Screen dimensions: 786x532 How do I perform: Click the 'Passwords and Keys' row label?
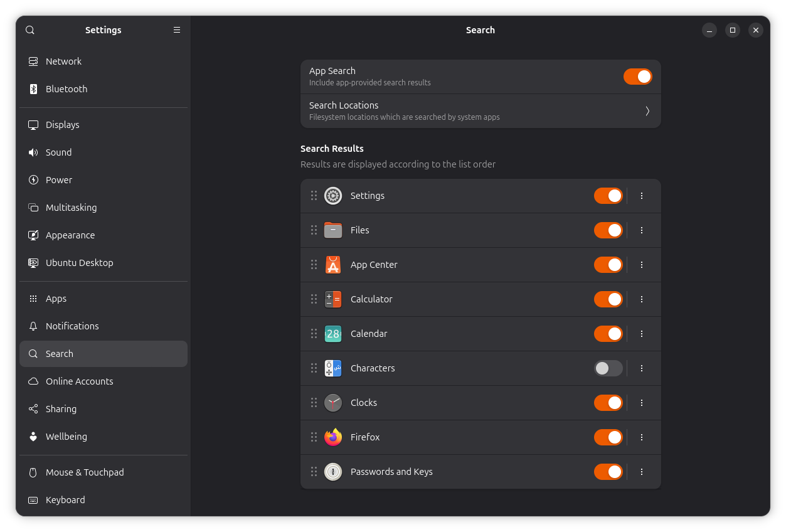coord(391,472)
